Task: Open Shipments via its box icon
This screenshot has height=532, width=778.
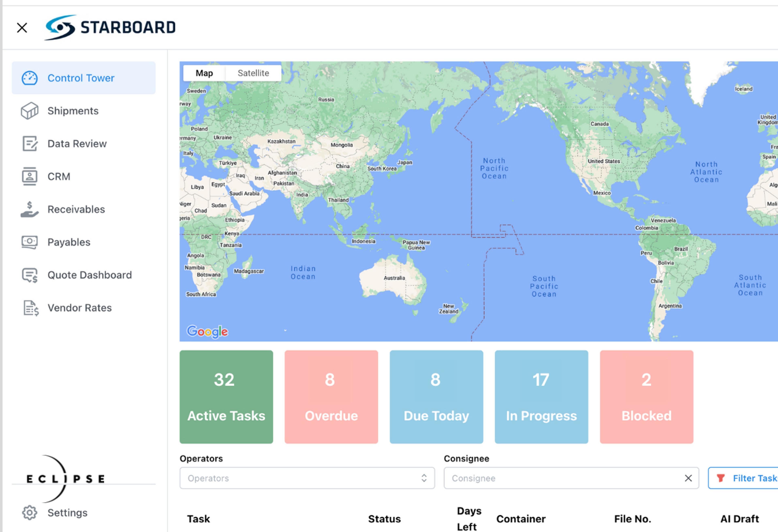Action: pyautogui.click(x=29, y=111)
